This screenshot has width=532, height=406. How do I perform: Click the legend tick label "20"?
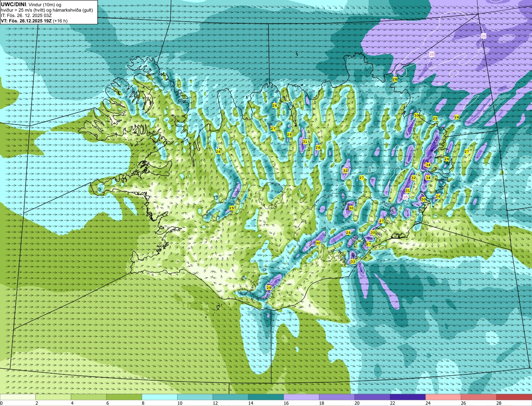(x=357, y=403)
